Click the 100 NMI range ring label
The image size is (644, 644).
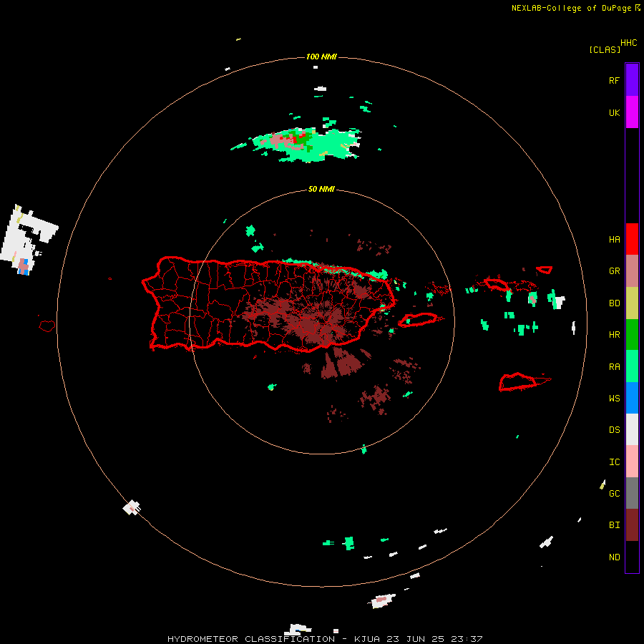coord(321,57)
